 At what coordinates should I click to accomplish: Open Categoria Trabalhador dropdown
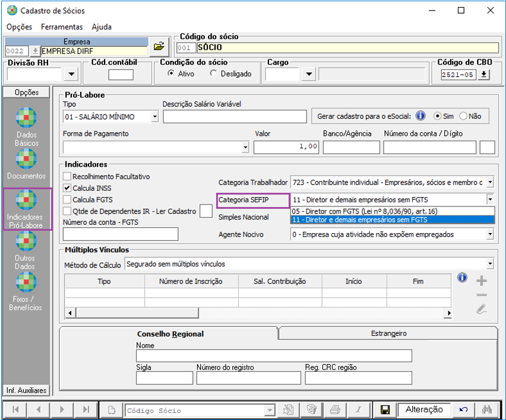(x=490, y=182)
